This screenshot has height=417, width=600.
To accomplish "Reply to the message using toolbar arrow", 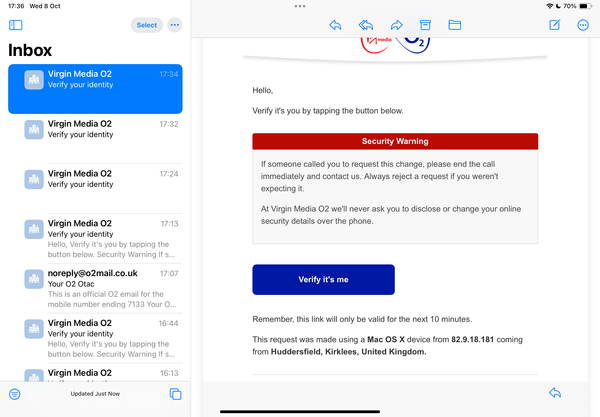I will coord(335,25).
